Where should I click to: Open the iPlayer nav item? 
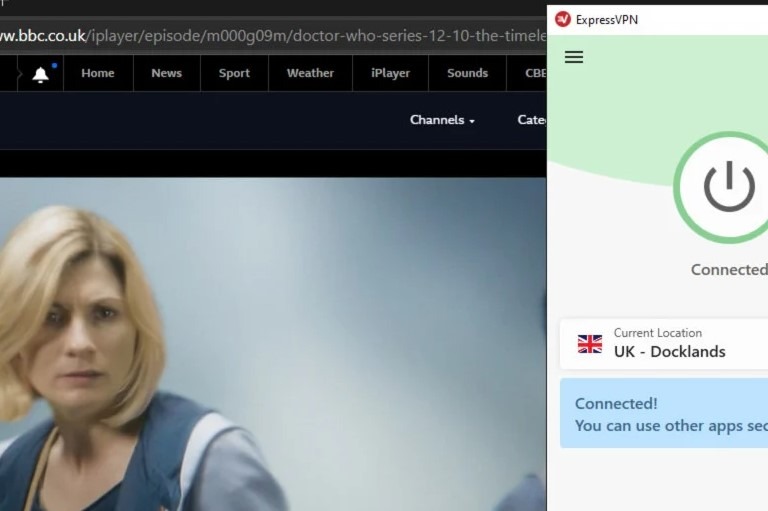point(390,73)
